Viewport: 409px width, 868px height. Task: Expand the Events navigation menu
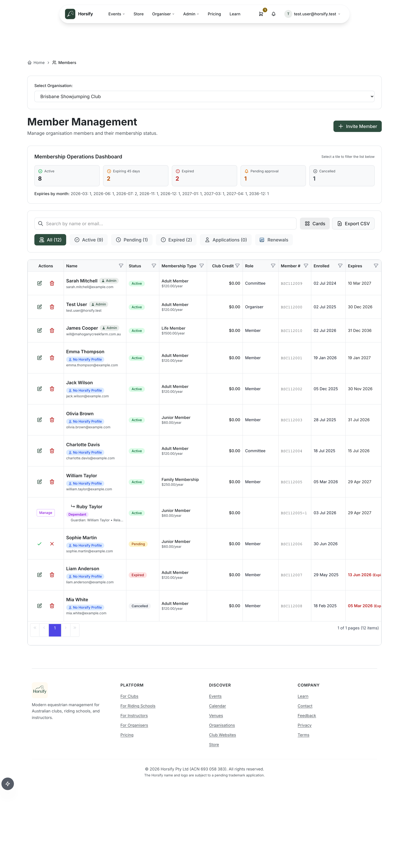pyautogui.click(x=116, y=14)
